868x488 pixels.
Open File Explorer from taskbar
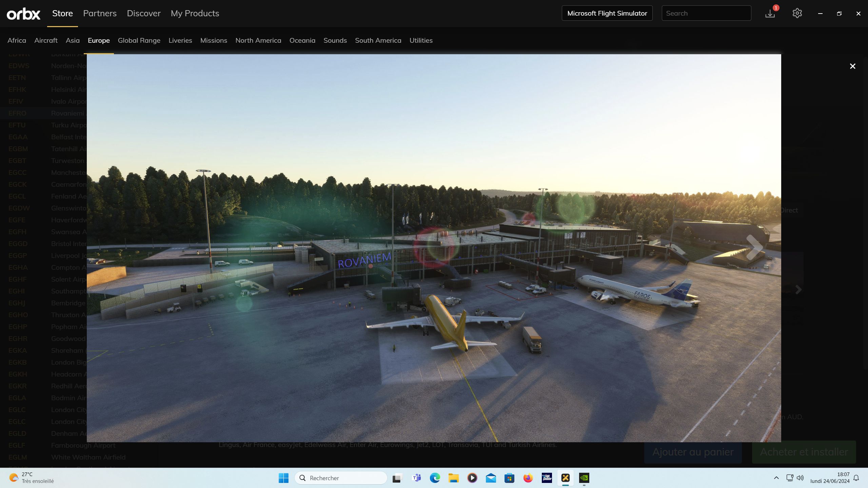pos(453,478)
